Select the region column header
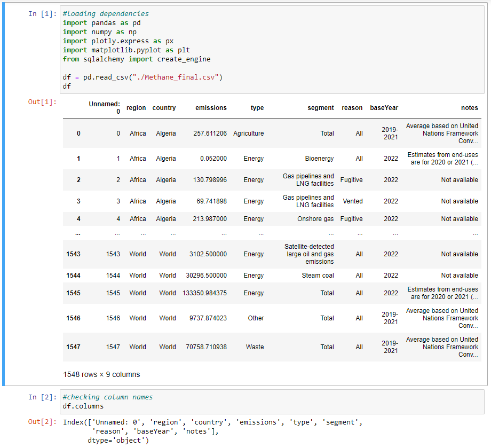The image size is (491, 448). (x=136, y=108)
